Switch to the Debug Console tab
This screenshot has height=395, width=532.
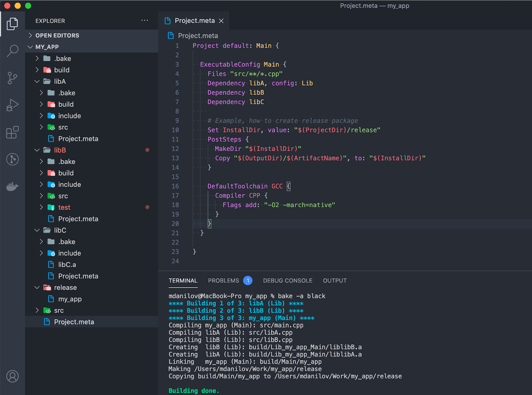[288, 281]
